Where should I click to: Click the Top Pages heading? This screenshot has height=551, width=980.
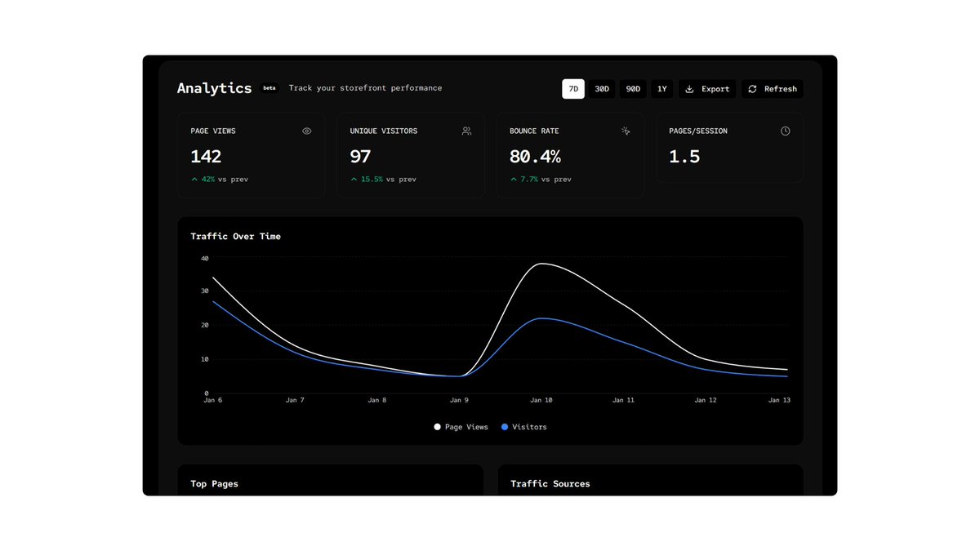(215, 483)
